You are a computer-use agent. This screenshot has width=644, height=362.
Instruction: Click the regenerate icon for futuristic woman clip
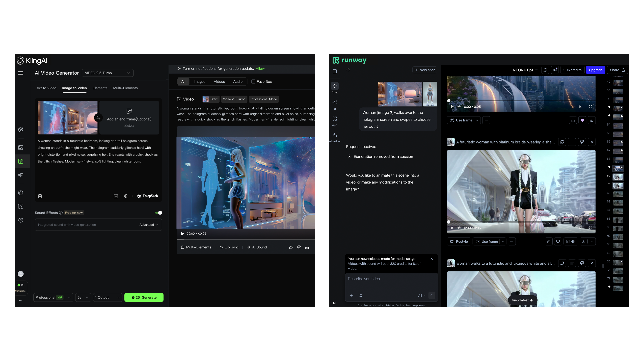562,142
